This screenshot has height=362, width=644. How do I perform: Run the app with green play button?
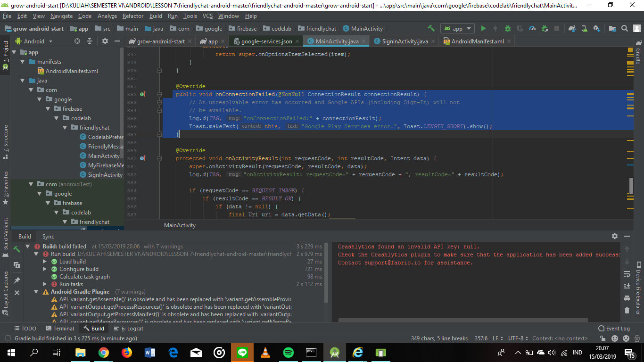click(x=483, y=28)
